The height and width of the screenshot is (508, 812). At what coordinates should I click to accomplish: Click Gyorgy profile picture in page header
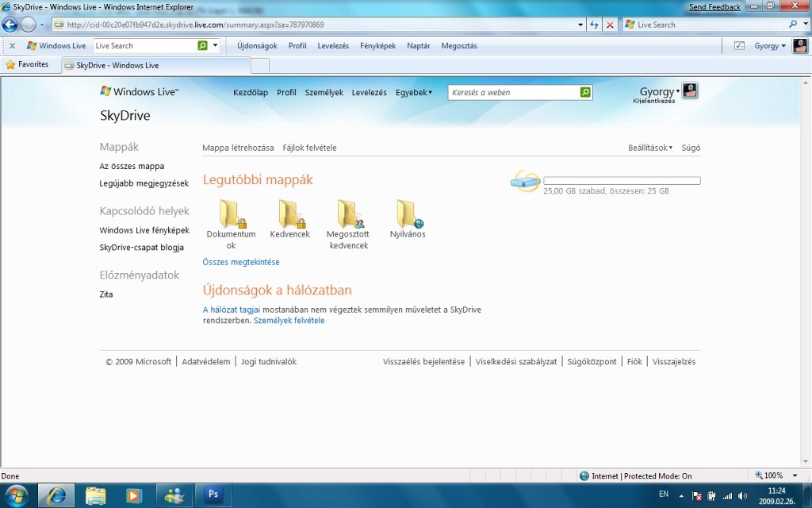tap(690, 90)
